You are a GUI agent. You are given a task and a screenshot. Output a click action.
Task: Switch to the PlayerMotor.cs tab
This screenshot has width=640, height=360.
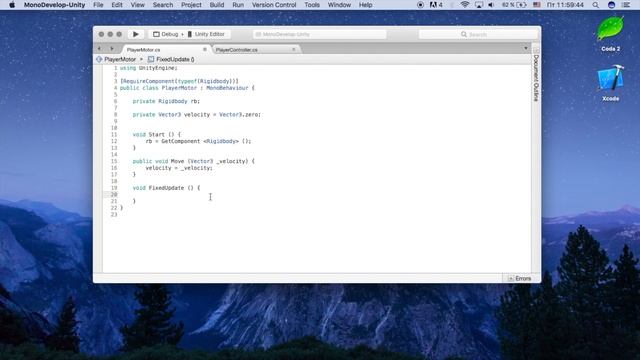click(143, 50)
